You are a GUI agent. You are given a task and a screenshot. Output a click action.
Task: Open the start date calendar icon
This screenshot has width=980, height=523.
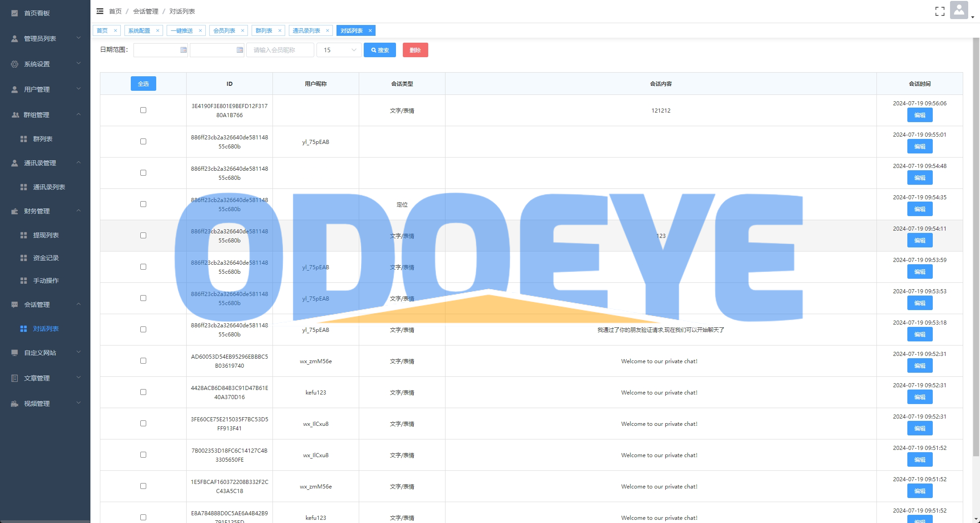183,50
